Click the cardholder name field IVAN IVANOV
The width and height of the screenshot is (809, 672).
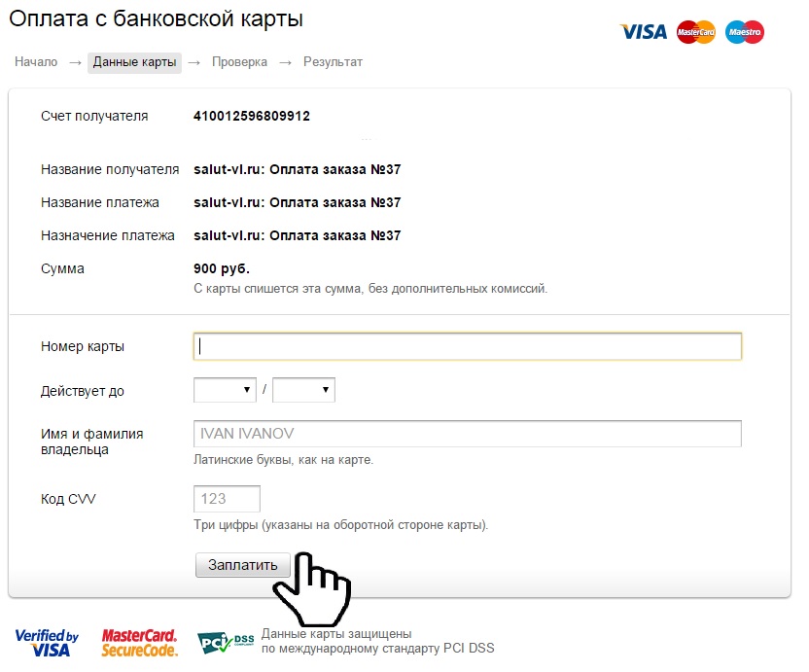[468, 434]
